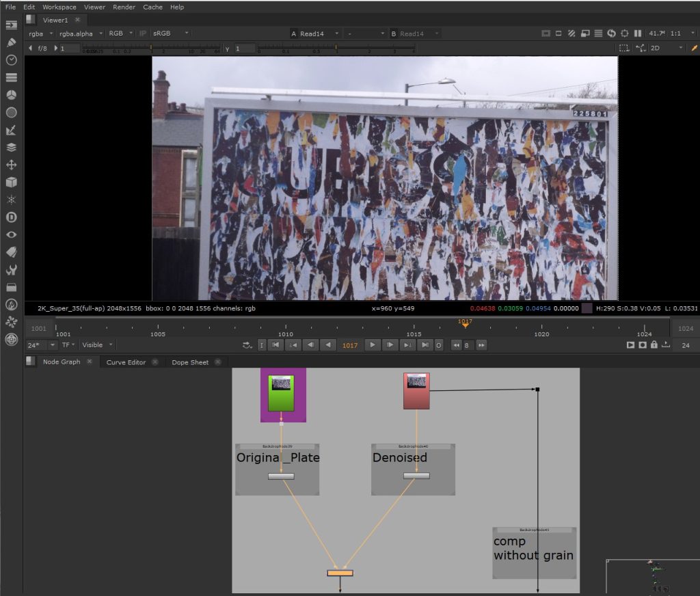
Task: Select the green Read node thumbnail
Action: [281, 393]
